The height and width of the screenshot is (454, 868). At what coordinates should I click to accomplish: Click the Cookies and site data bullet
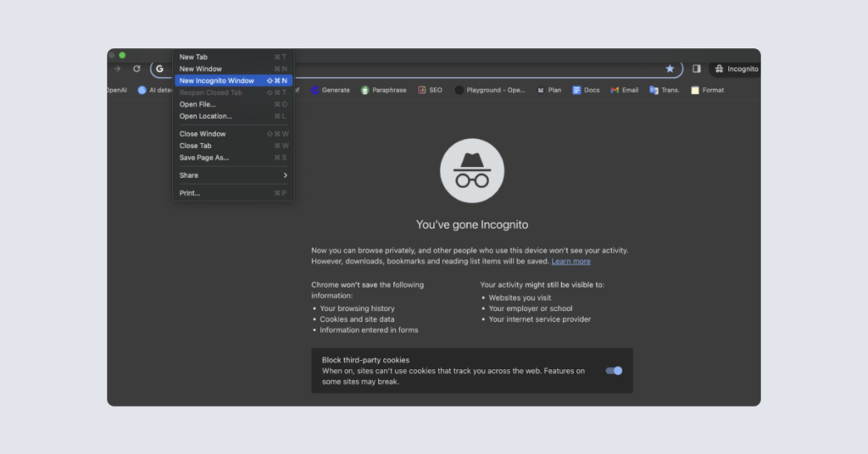point(357,319)
